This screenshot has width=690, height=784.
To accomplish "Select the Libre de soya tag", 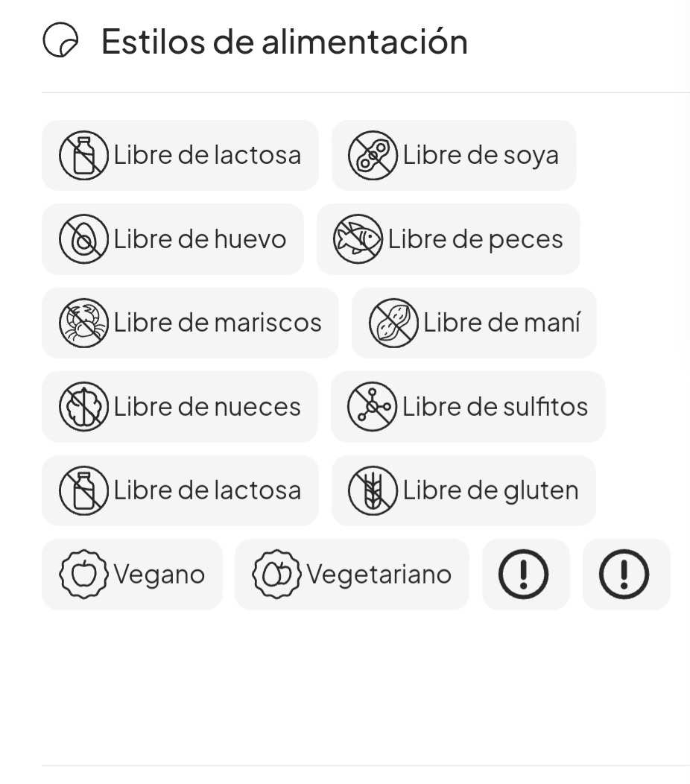I will [454, 155].
